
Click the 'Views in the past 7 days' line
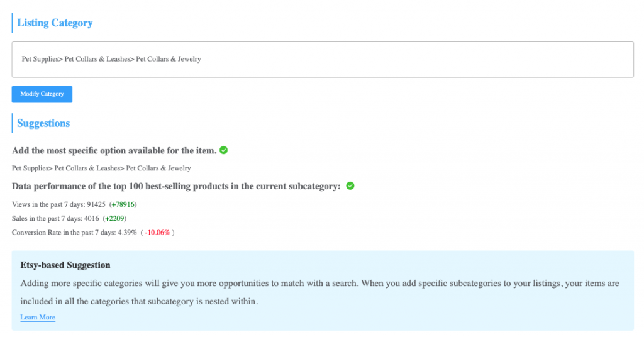coord(74,204)
